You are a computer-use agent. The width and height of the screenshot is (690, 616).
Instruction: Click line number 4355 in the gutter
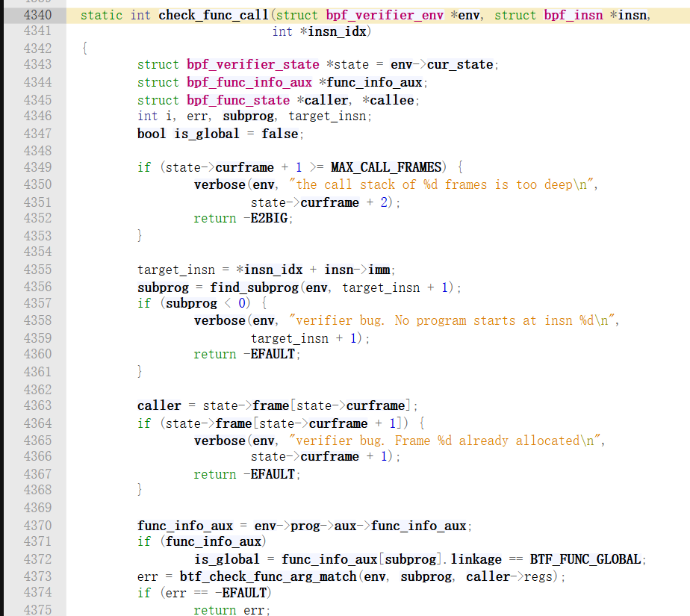38,270
